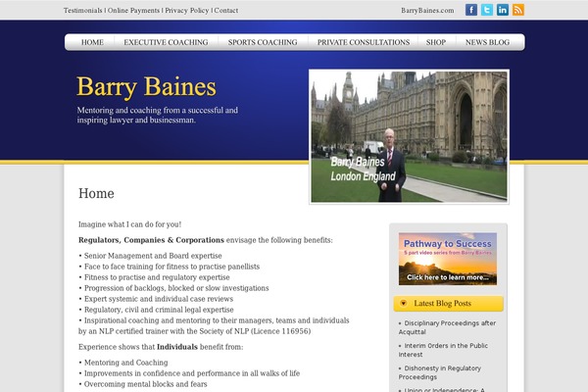Go to the HOME menu item
This screenshot has height=392, width=588.
tap(92, 42)
